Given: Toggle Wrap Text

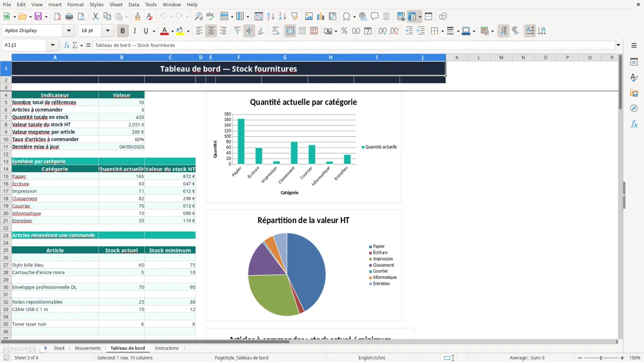Looking at the screenshot, I should (x=276, y=31).
